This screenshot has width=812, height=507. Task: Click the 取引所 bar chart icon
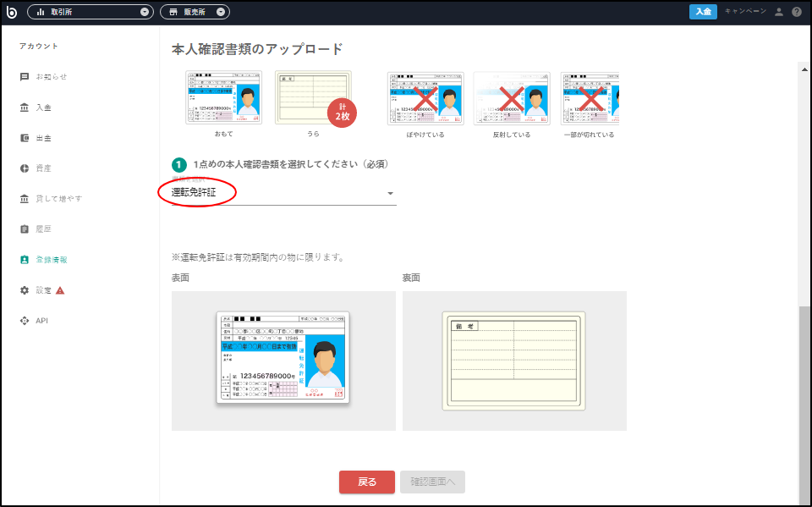pyautogui.click(x=41, y=12)
